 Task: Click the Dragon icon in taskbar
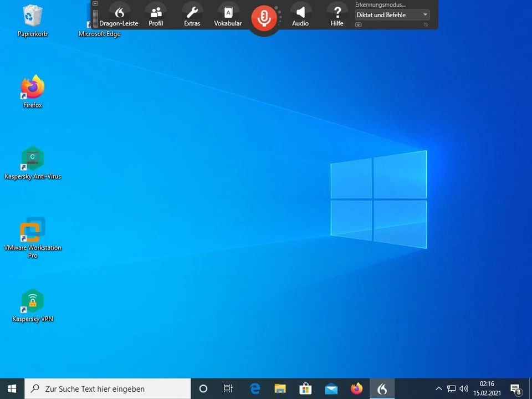(382, 389)
